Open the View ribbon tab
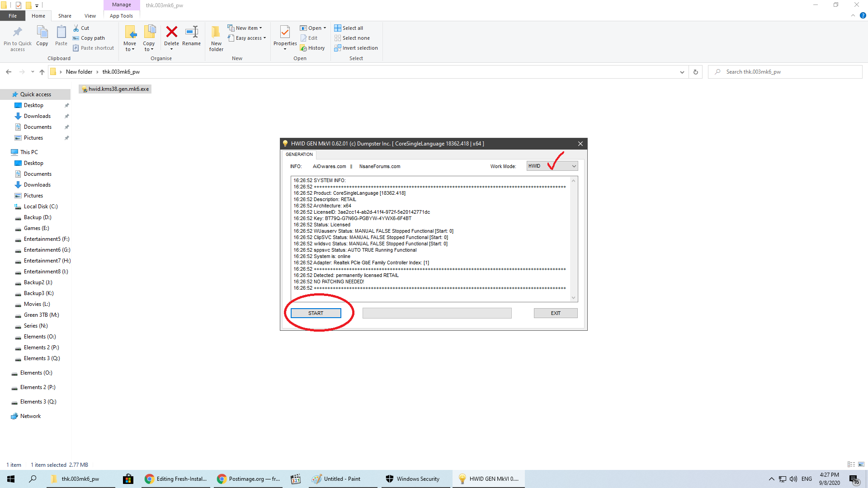 [90, 16]
